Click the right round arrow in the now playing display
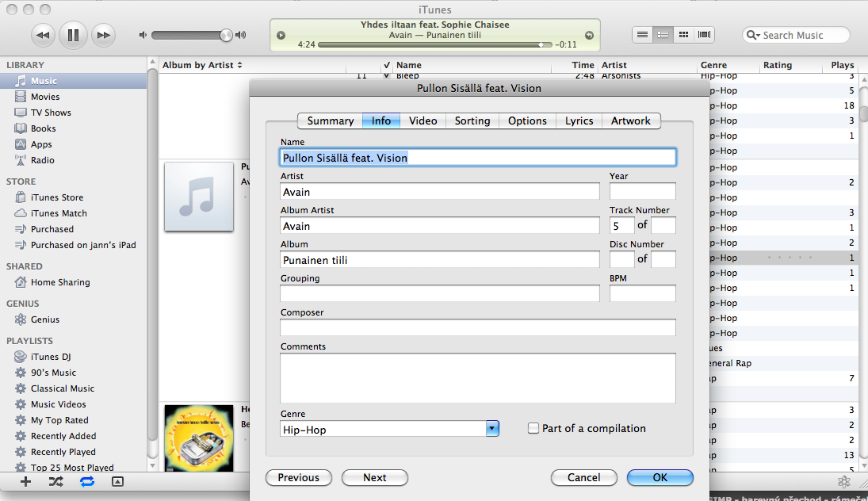This screenshot has height=501, width=868. point(589,36)
